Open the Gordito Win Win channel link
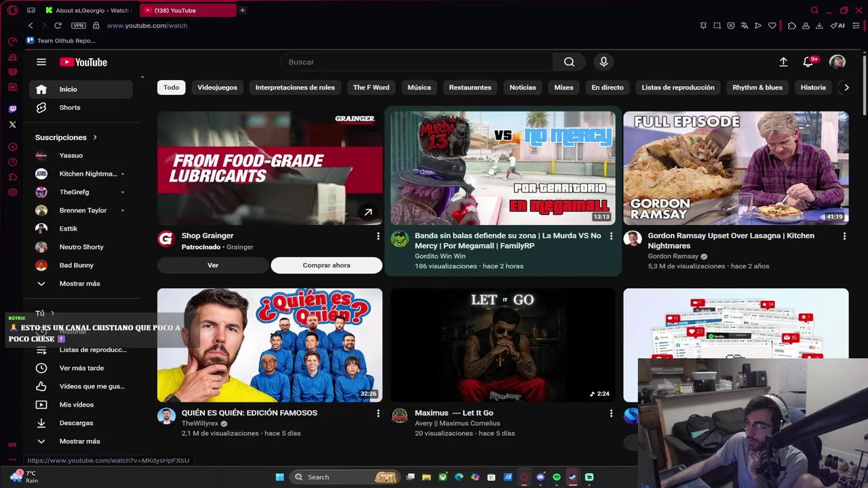Screen dimensions: 868x488 (x=440, y=256)
